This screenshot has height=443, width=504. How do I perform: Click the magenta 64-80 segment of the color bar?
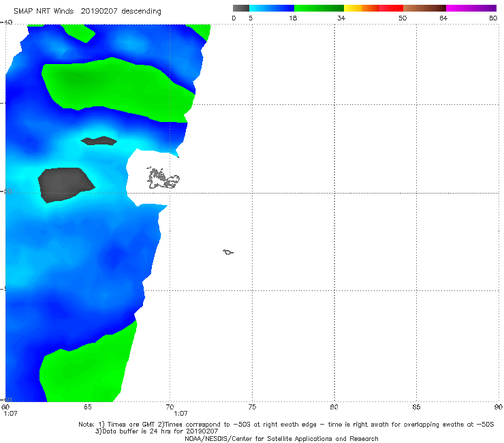tap(471, 8)
